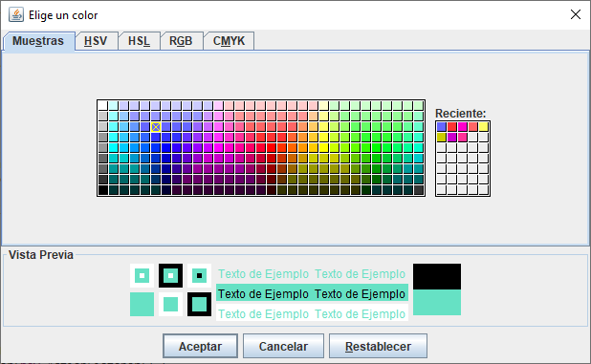
Task: Open the HSV tab
Action: 96,41
